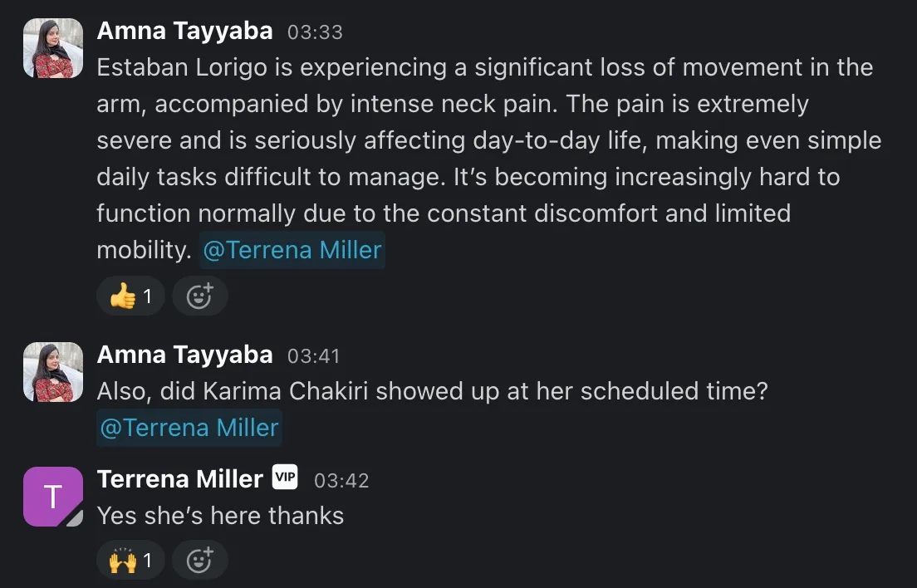The width and height of the screenshot is (917, 588).
Task: Click the Estaban Lorigo message text
Action: tap(482, 140)
